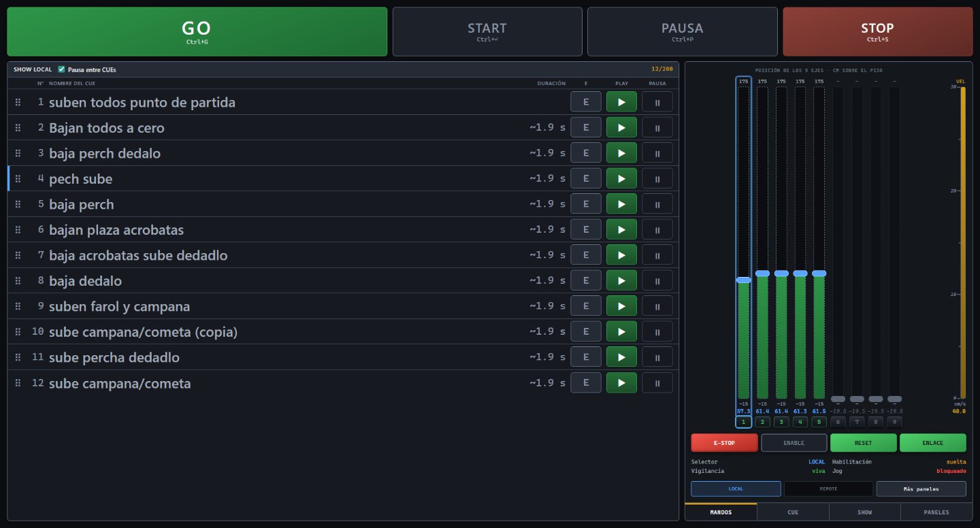Image resolution: width=980 pixels, height=528 pixels.
Task: Click drag handle of cue 10 sube campana/cometa (copia)
Action: coord(18,332)
